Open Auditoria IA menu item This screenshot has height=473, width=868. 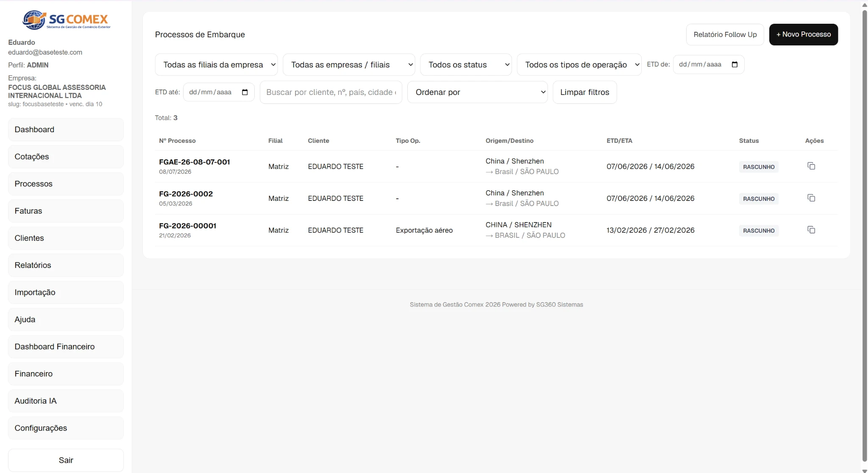click(66, 401)
